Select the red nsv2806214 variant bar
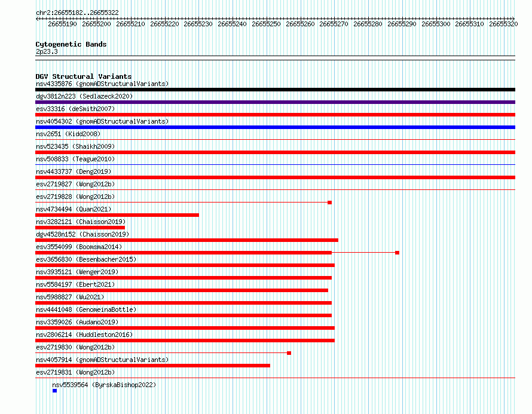The width and height of the screenshot is (532, 414). click(185, 341)
